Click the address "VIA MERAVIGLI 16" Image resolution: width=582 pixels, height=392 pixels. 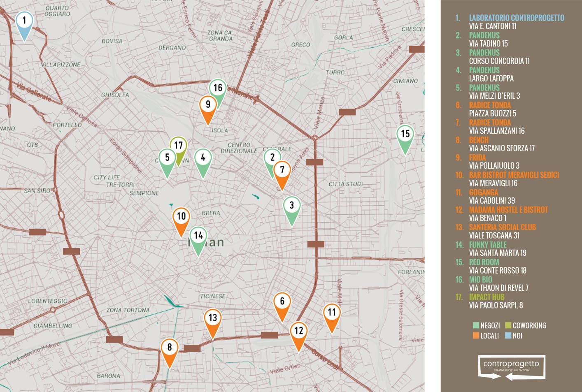(493, 183)
